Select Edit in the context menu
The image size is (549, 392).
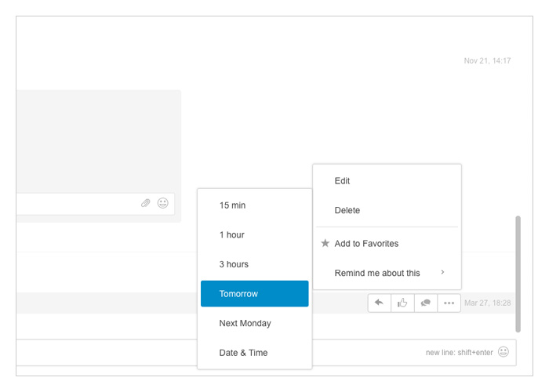tap(387, 180)
